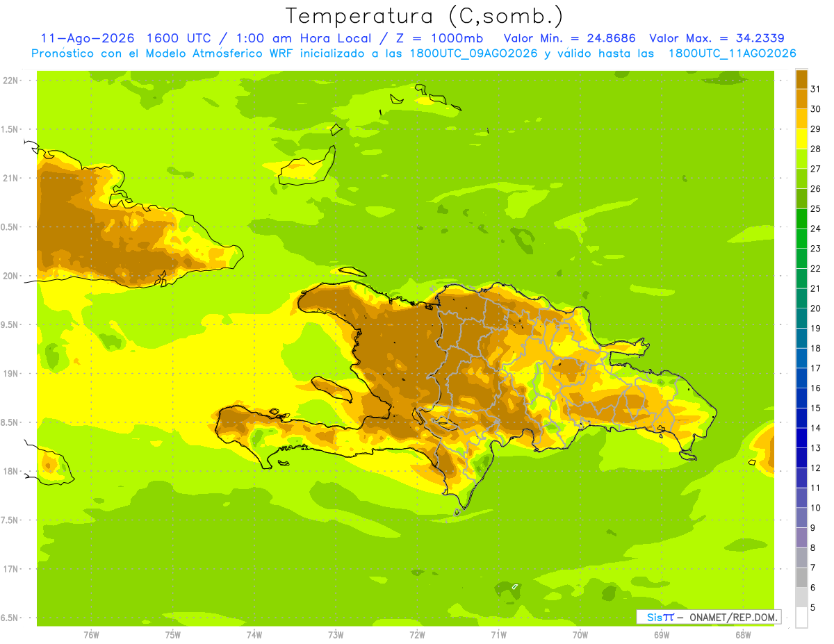This screenshot has height=644, width=834.
Task: Click the '20N' latitude label
Action: (11, 276)
